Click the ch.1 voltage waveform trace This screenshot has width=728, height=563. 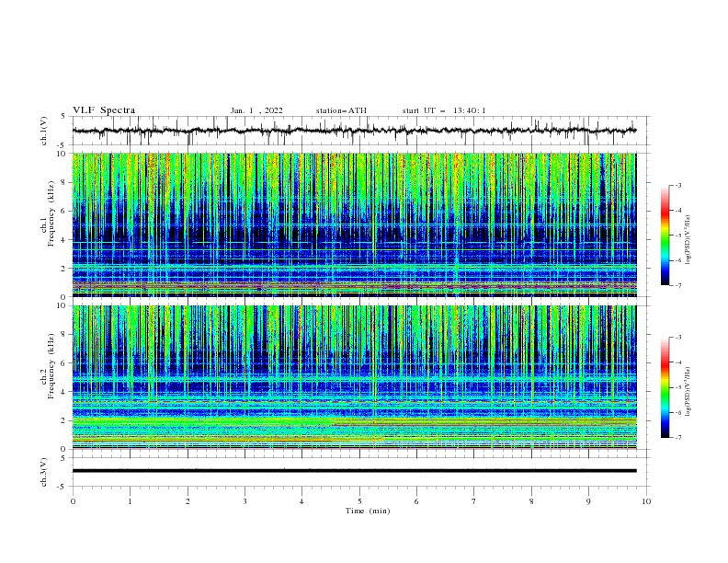[354, 131]
